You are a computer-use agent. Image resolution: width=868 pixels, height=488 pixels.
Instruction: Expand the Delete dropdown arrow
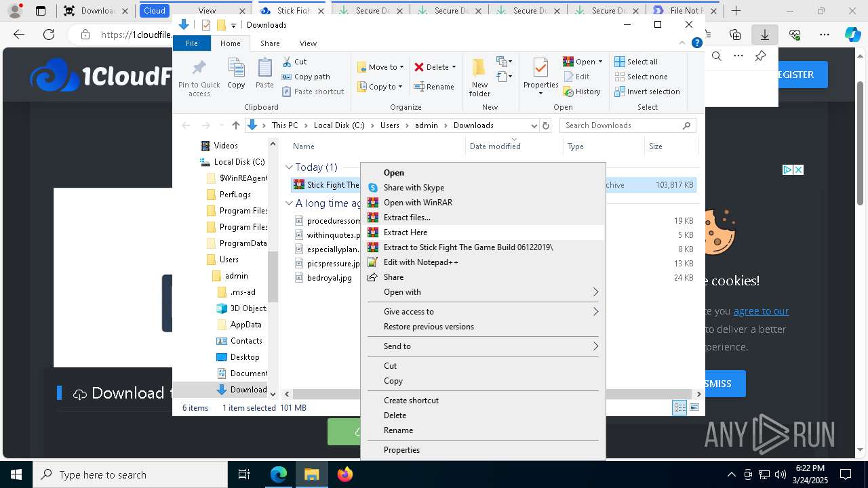(x=454, y=67)
